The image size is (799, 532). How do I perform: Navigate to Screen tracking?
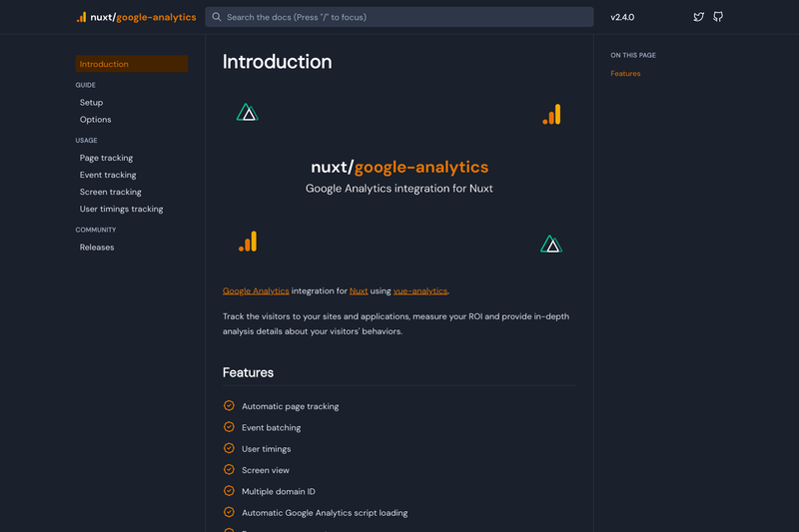pyautogui.click(x=110, y=192)
